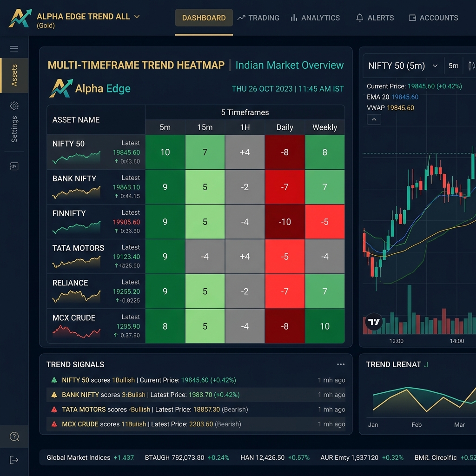This screenshot has height=476, width=476.
Task: Click NIFTY 50 1H cell showing +4
Action: coord(245,152)
